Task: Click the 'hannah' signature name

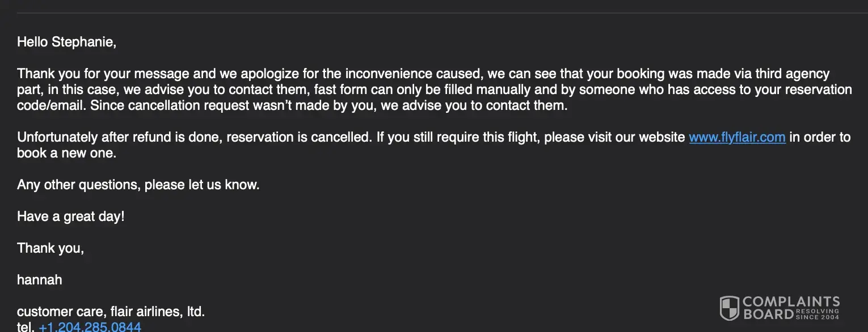Action: [x=40, y=280]
